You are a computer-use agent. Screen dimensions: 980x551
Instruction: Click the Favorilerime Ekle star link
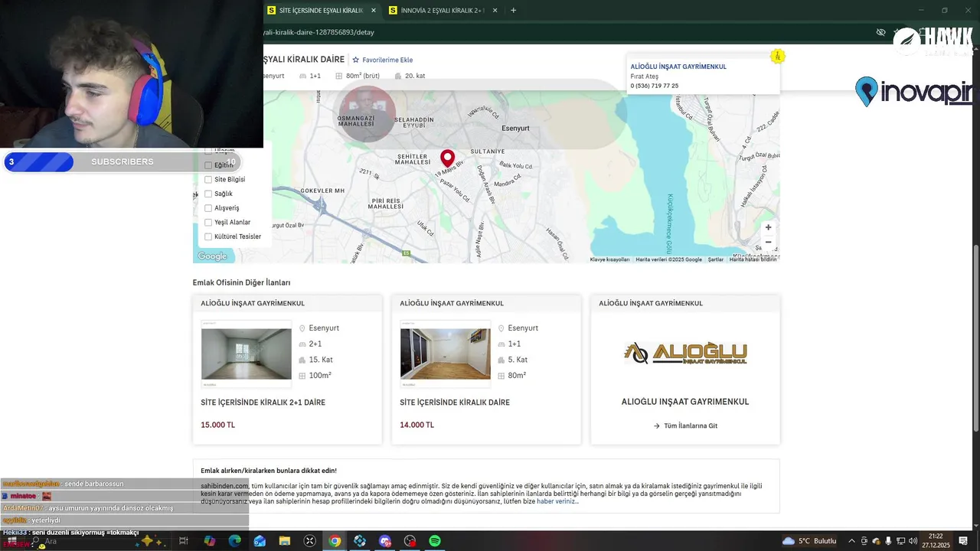(x=382, y=60)
